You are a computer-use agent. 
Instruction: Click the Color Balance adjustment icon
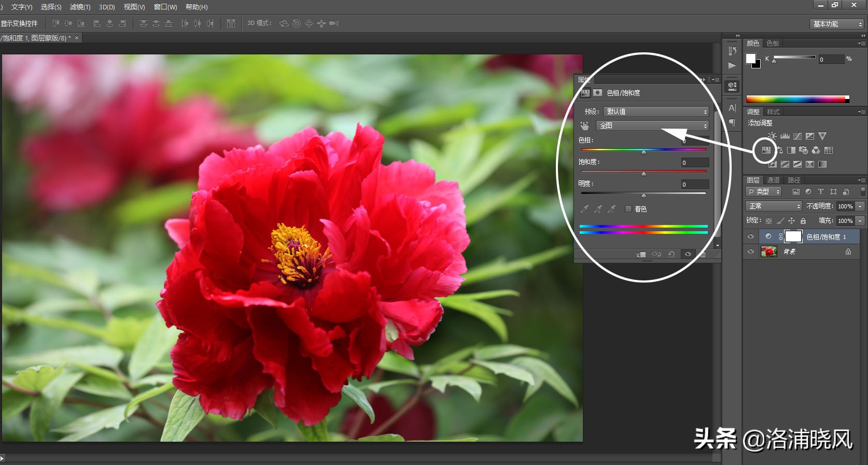(x=779, y=150)
